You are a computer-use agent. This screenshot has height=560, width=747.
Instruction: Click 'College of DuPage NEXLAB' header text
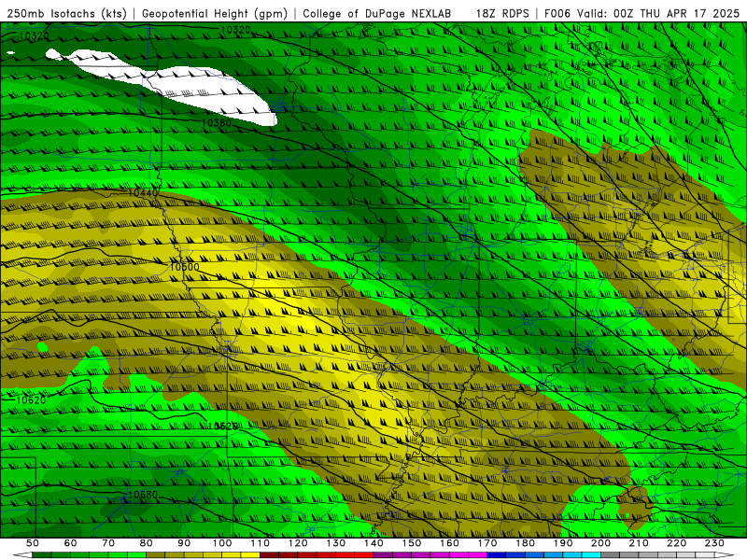(x=377, y=13)
